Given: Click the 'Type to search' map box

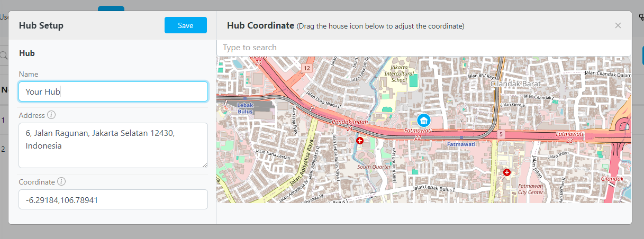Looking at the screenshot, I should point(423,48).
